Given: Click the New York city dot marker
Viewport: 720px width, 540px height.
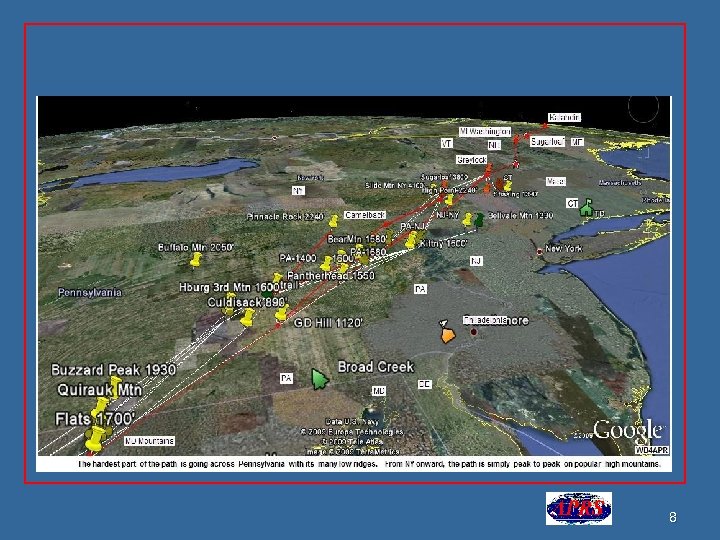Looking at the screenshot, I should point(539,252).
